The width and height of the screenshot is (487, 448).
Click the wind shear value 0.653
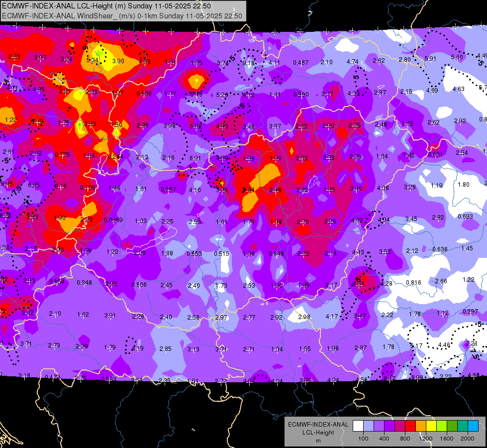[x=194, y=254]
